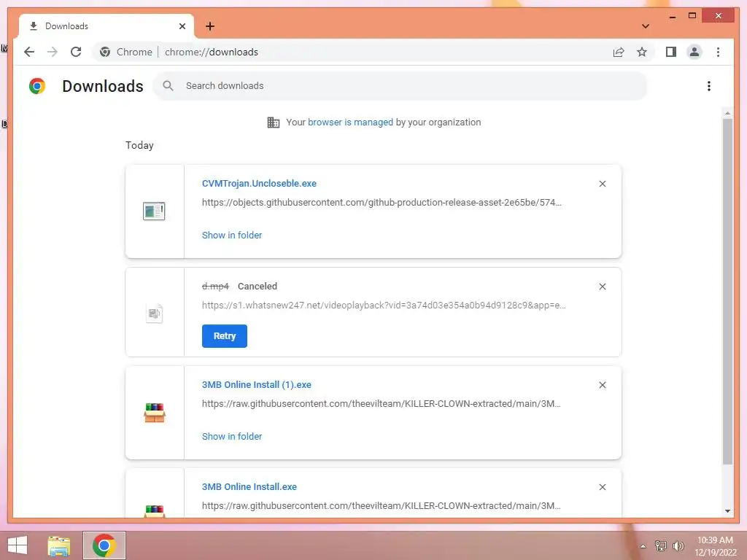Image resolution: width=747 pixels, height=560 pixels.
Task: Open Downloads page more actions menu
Action: click(x=709, y=86)
